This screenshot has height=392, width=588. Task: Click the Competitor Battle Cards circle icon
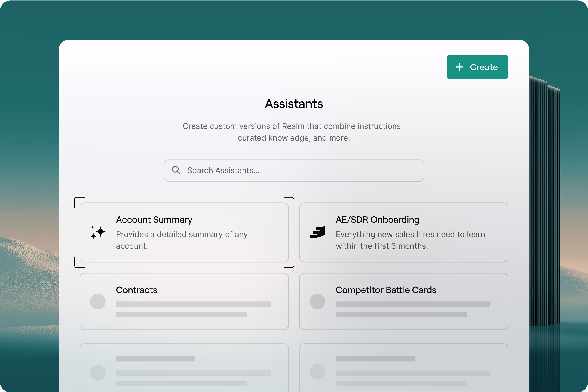click(x=317, y=301)
